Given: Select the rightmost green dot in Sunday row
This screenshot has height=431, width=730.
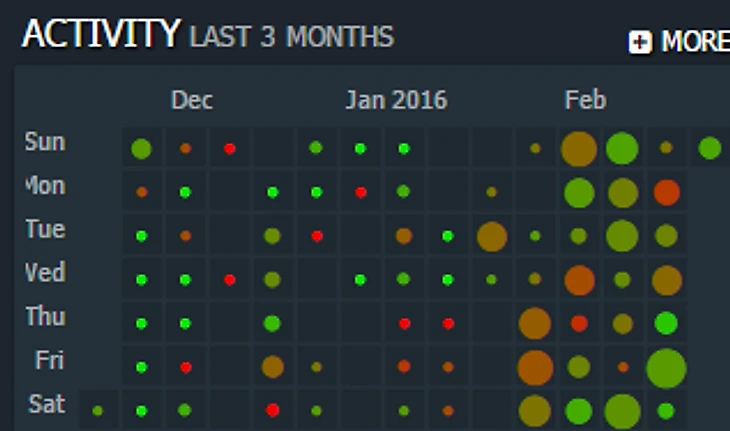Looking at the screenshot, I should (710, 148).
